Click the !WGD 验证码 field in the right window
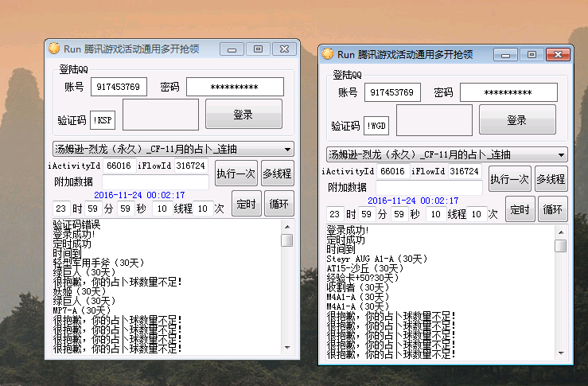The height and width of the screenshot is (386, 588). pyautogui.click(x=376, y=126)
